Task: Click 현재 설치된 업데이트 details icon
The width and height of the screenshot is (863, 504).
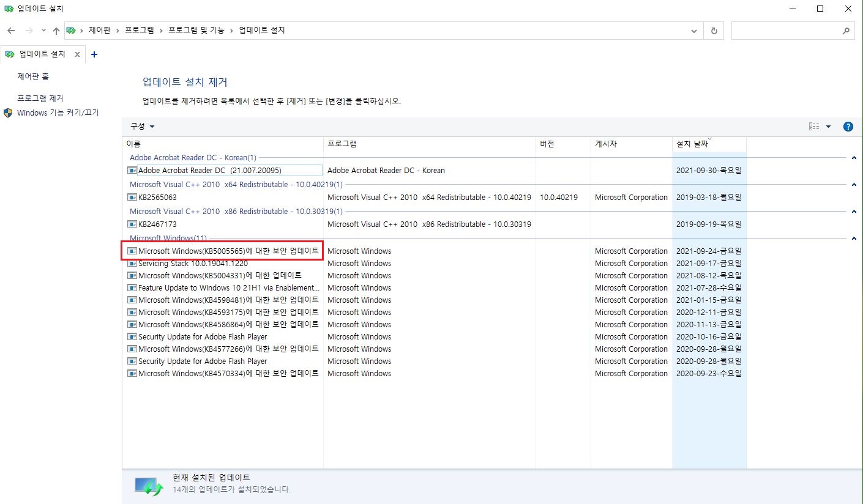Action: coord(149,486)
